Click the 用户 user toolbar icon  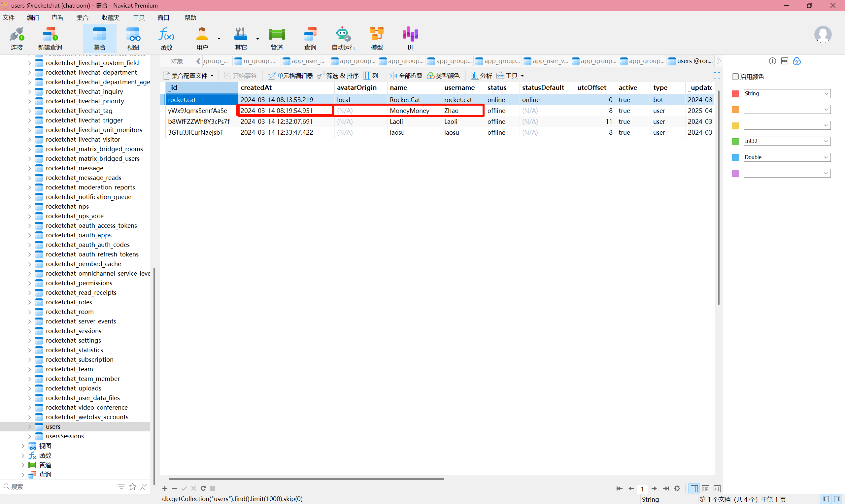(x=202, y=38)
